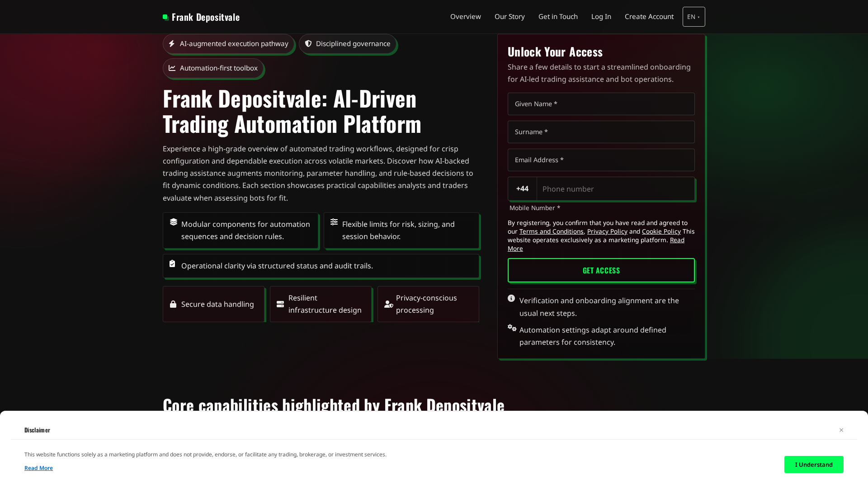Viewport: 868px width, 488px height.
Task: Click the shield icon beside Disciplined governance
Action: (308, 44)
